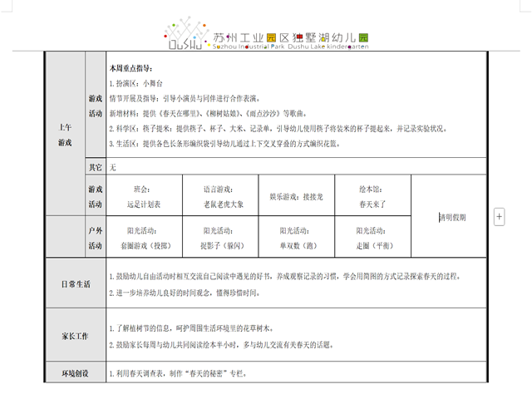Select the 其它 label cell

96,166
